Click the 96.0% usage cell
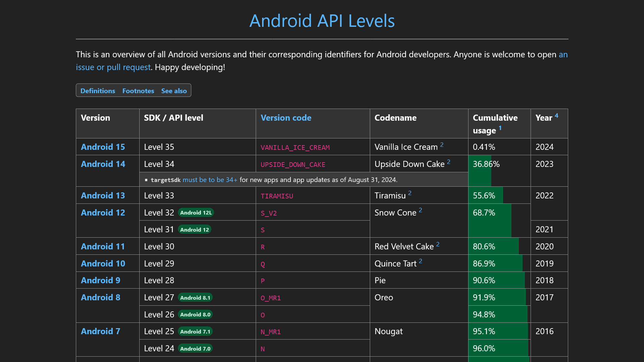 [x=499, y=348]
